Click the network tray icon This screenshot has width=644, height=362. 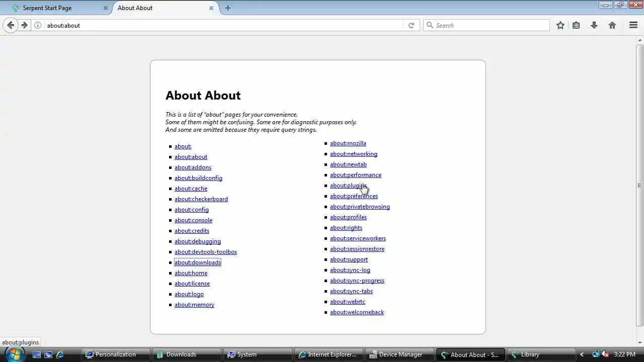596,354
